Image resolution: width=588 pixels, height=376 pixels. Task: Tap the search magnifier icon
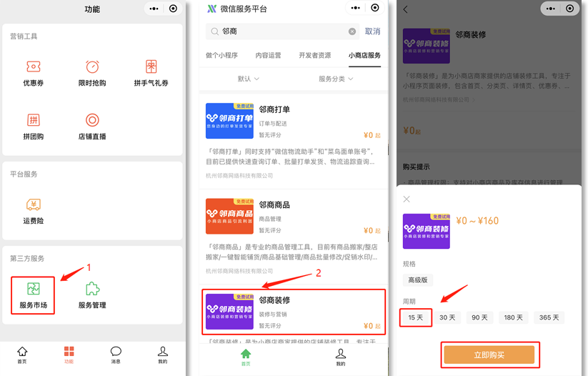(214, 31)
